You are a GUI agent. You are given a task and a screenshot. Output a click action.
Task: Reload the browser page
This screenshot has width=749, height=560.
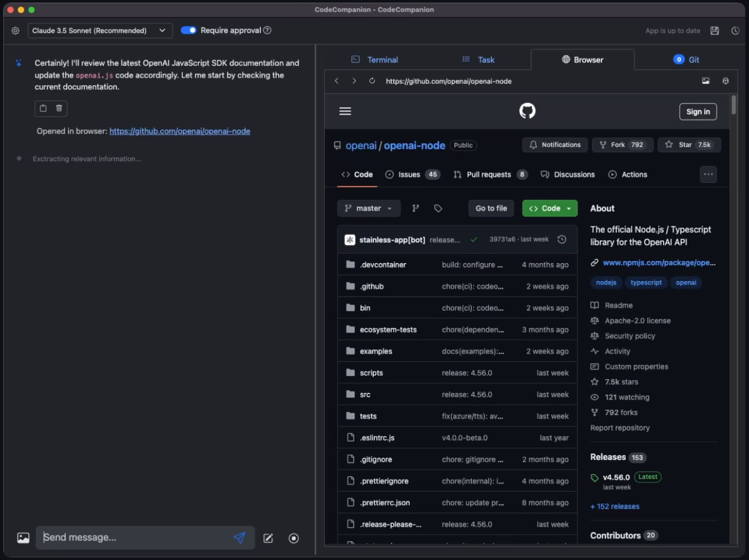coord(372,81)
